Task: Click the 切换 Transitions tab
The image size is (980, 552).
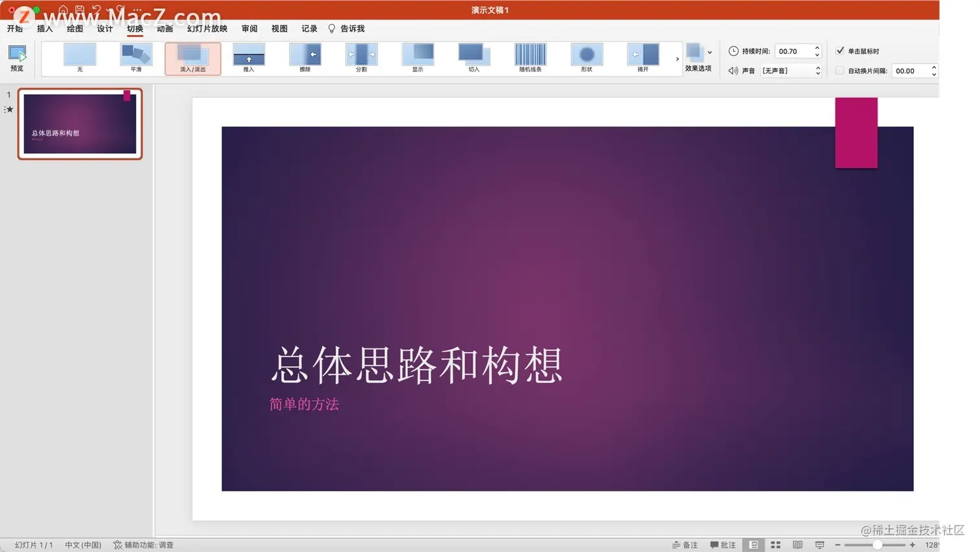Action: tap(135, 29)
